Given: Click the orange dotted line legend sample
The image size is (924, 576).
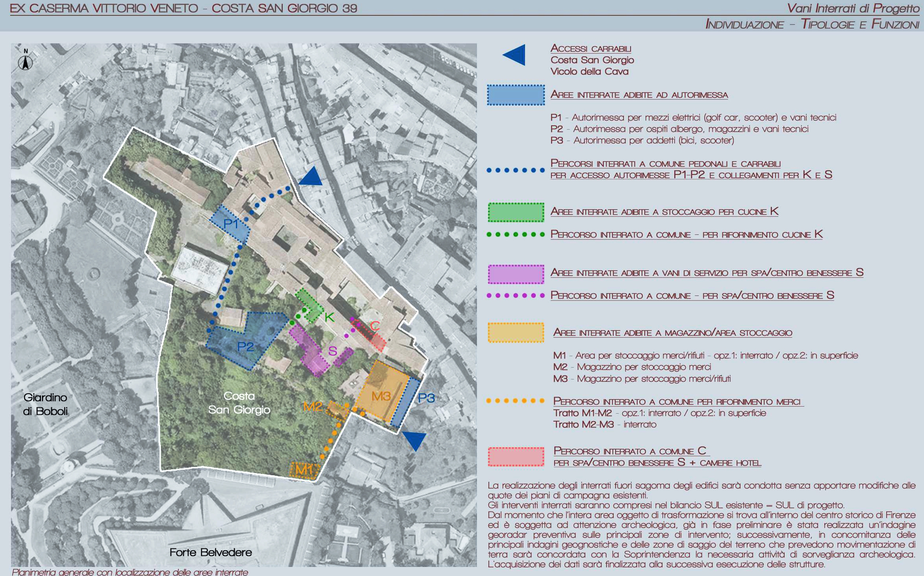Looking at the screenshot, I should [x=516, y=401].
